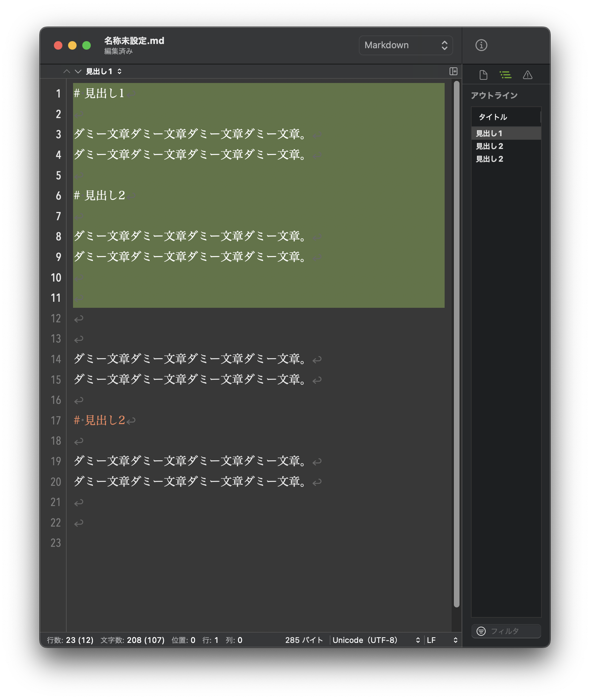Click the 285 バイト file size text
Screen dimensions: 590x700
tap(304, 640)
